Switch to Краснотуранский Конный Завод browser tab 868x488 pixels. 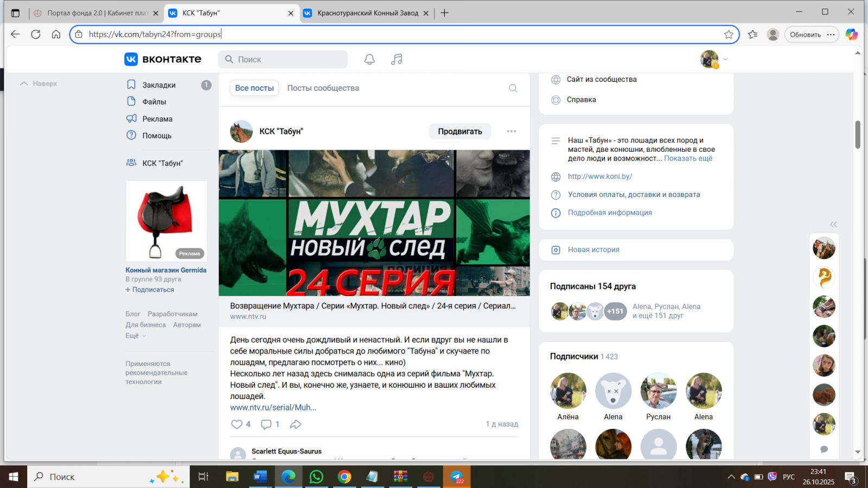click(367, 13)
